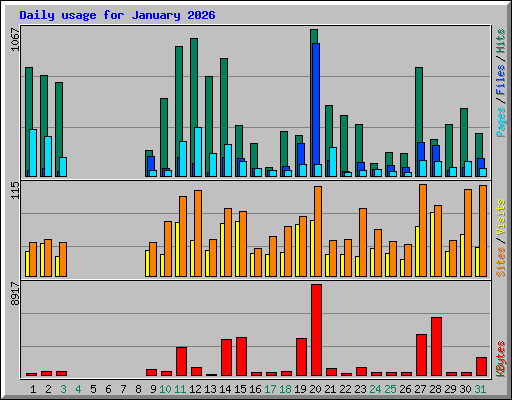Click day 24 weekend label
This screenshot has height=400, width=512.
[x=375, y=389]
